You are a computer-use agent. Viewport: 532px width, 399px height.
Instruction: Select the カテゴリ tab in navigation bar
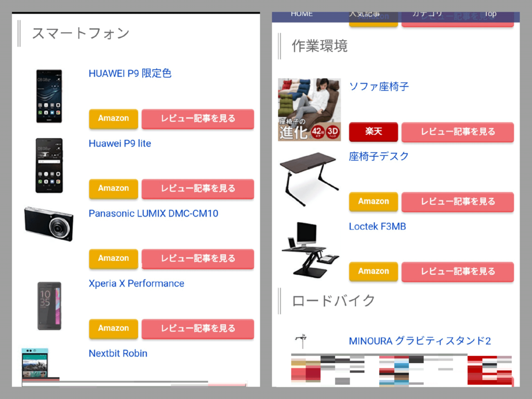point(427,14)
